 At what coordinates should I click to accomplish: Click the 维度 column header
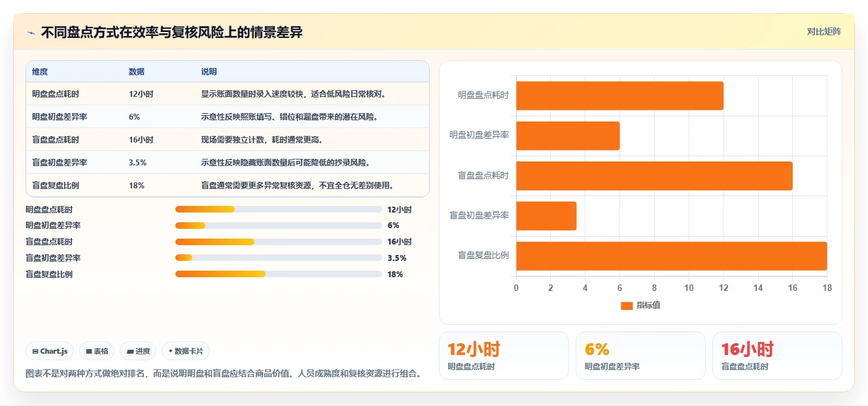click(40, 72)
